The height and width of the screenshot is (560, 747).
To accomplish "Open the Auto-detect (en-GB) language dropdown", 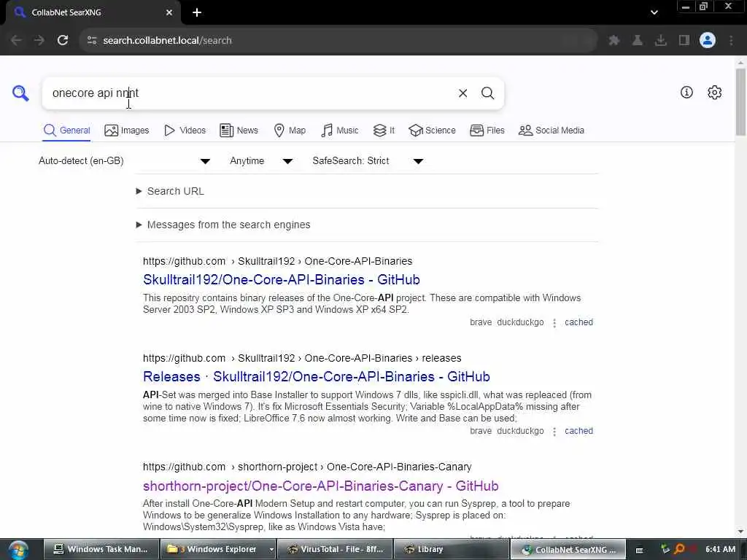I will 125,161.
